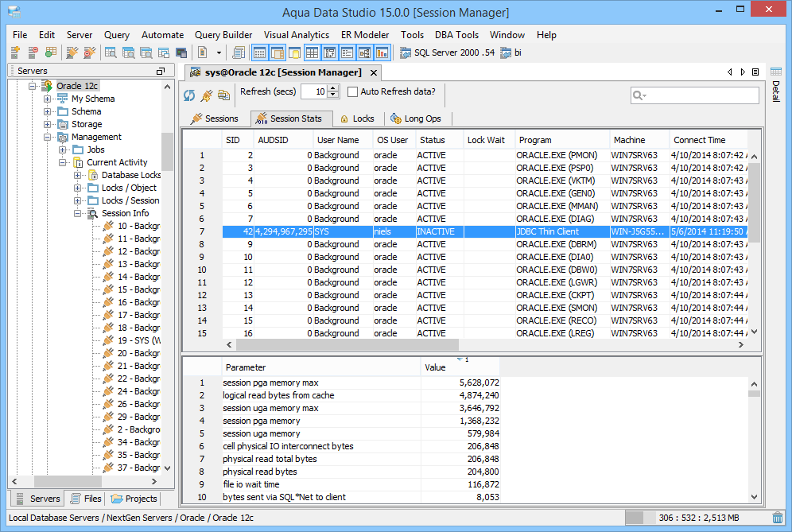Open the Detail side panel
Image resolution: width=792 pixels, height=532 pixels.
tap(776, 84)
